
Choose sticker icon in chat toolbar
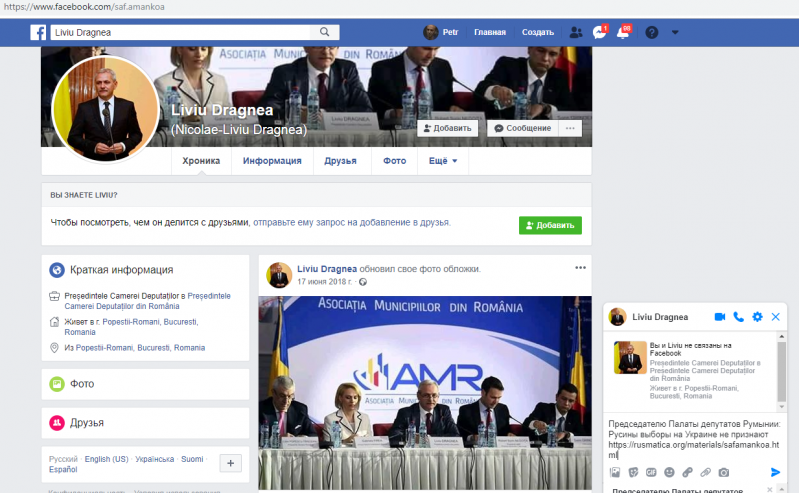pos(633,473)
